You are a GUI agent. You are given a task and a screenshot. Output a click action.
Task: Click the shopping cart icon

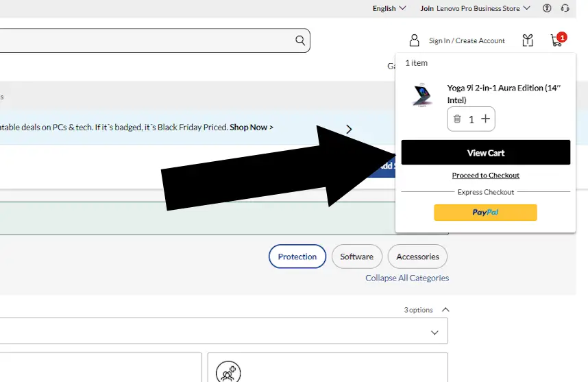click(556, 40)
